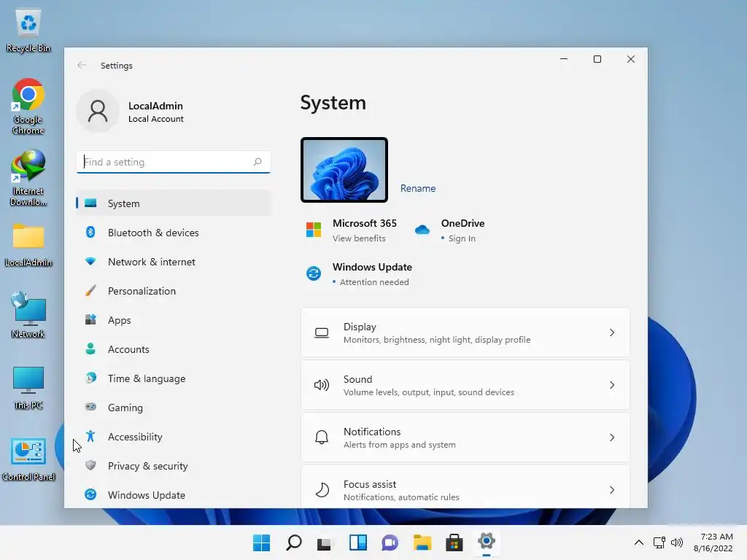Expand Focus assist settings chevron
The image size is (747, 560).
click(612, 490)
